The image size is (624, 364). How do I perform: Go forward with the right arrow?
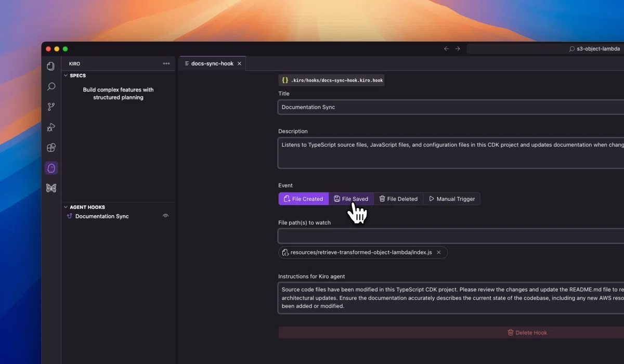(458, 49)
